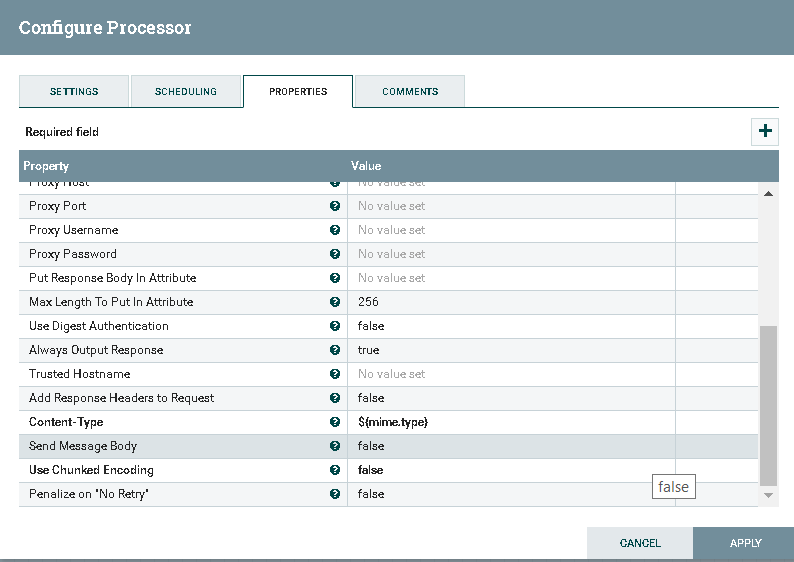Switch to the Settings tab
The height and width of the screenshot is (562, 794).
[x=74, y=91]
